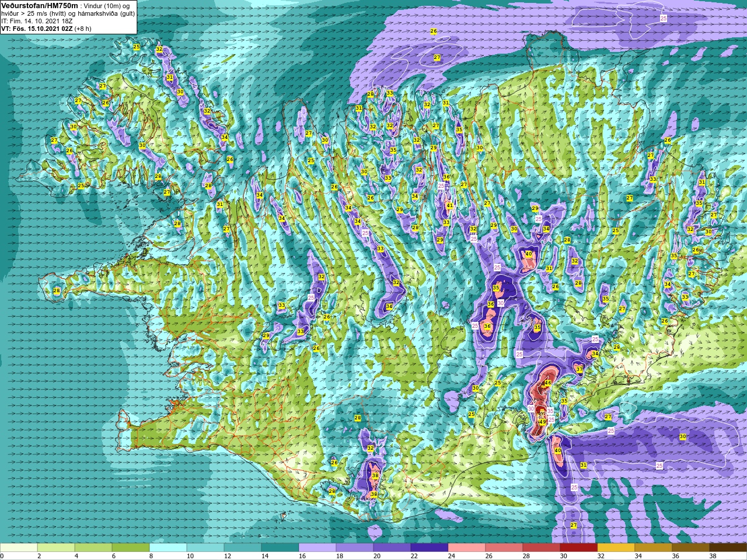Select the 30–32 m/s dark red legend swatch
The height and width of the screenshot is (560, 747).
pyautogui.click(x=579, y=547)
